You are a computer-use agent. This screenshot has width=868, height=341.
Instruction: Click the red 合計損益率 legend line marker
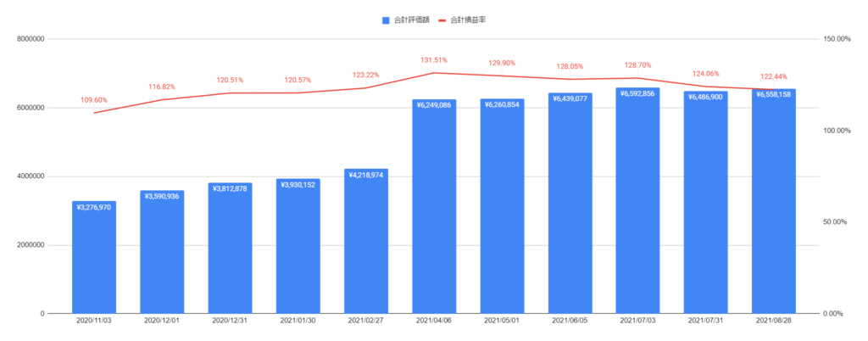click(x=444, y=20)
